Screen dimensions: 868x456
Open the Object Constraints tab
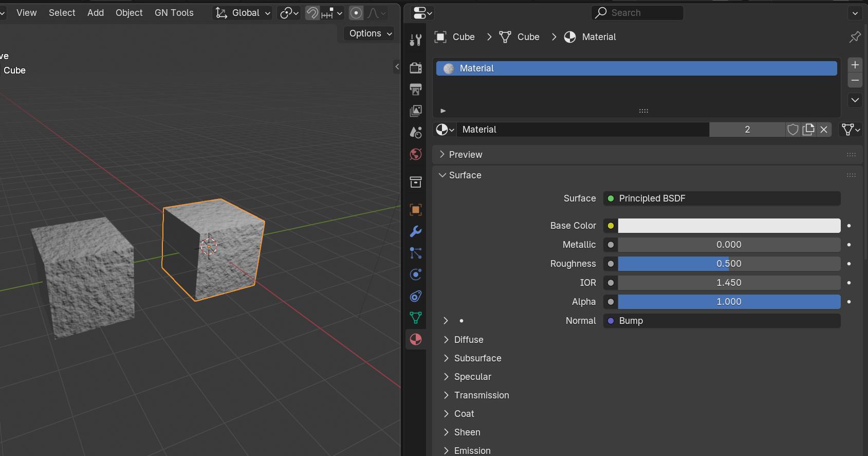point(416,296)
